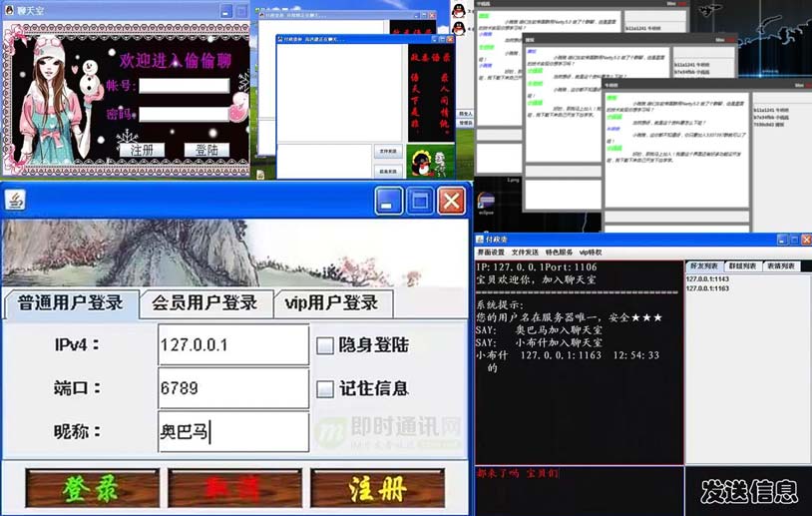The height and width of the screenshot is (516, 812).
Task: Click the yellow 注册 wooden button
Action: (377, 488)
